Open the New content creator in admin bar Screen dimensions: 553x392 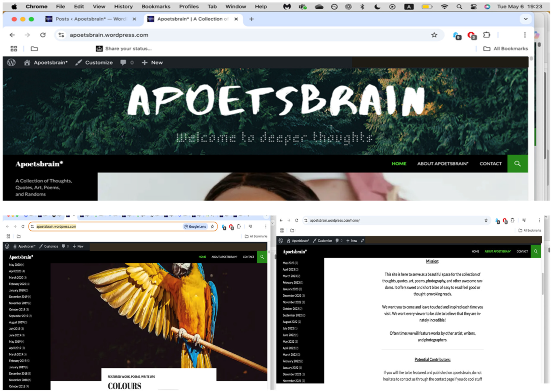coord(145,63)
